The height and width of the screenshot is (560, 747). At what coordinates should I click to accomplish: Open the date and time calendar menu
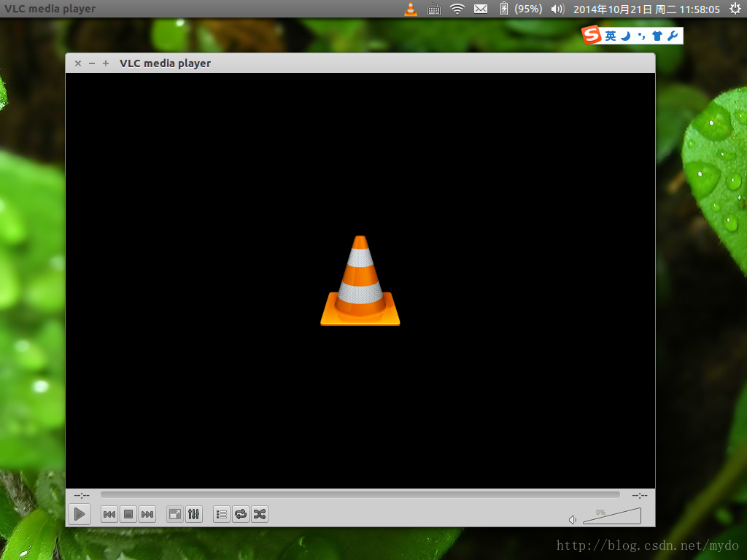pos(646,9)
